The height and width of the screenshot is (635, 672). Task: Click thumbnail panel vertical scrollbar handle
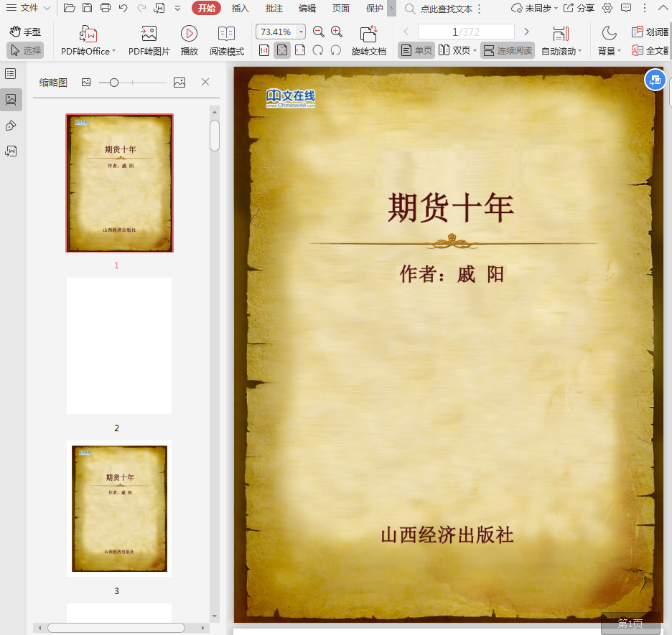(215, 136)
